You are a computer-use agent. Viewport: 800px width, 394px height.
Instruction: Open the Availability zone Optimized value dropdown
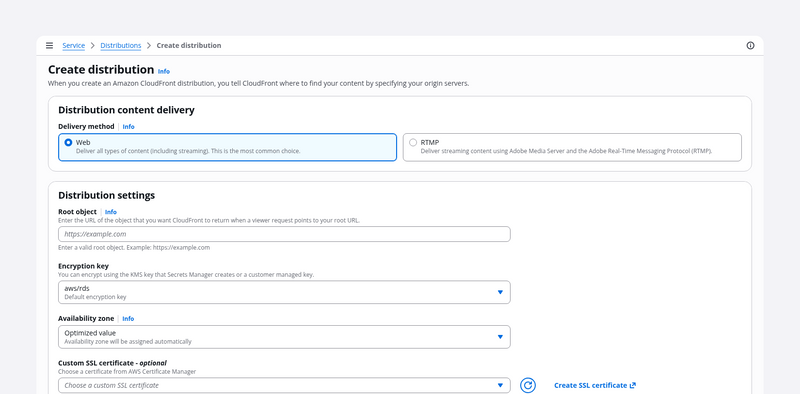point(284,337)
